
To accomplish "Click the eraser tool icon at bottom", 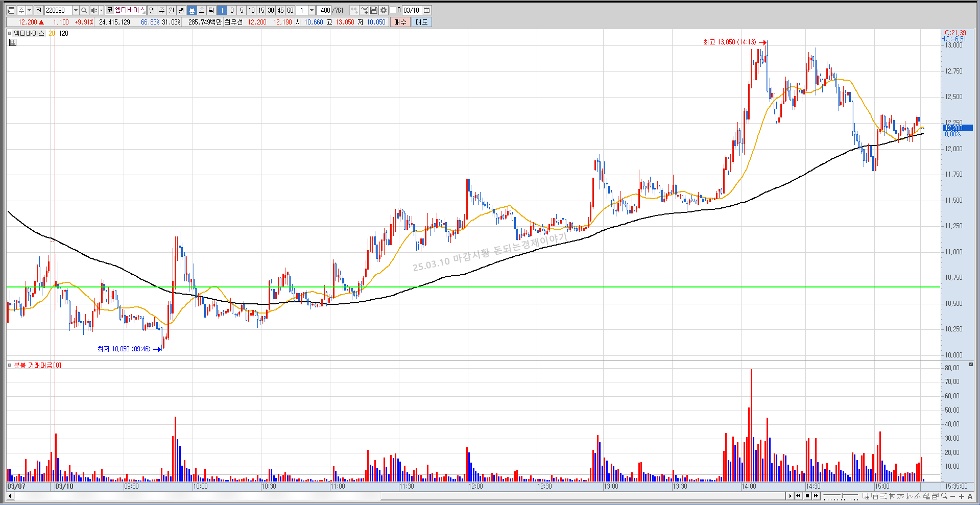I will (x=926, y=496).
